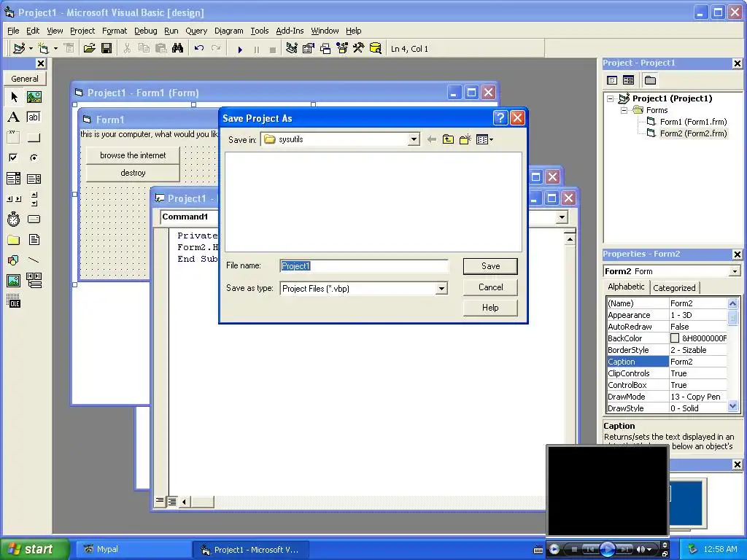
Task: Select the ListBox control tool
Action: (34, 179)
